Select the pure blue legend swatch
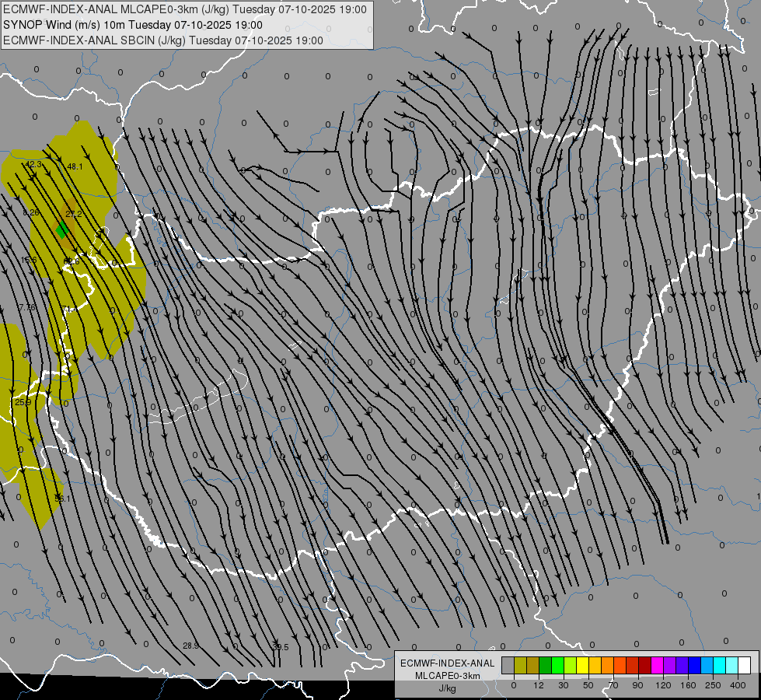Image resolution: width=761 pixels, height=700 pixels. click(x=694, y=665)
